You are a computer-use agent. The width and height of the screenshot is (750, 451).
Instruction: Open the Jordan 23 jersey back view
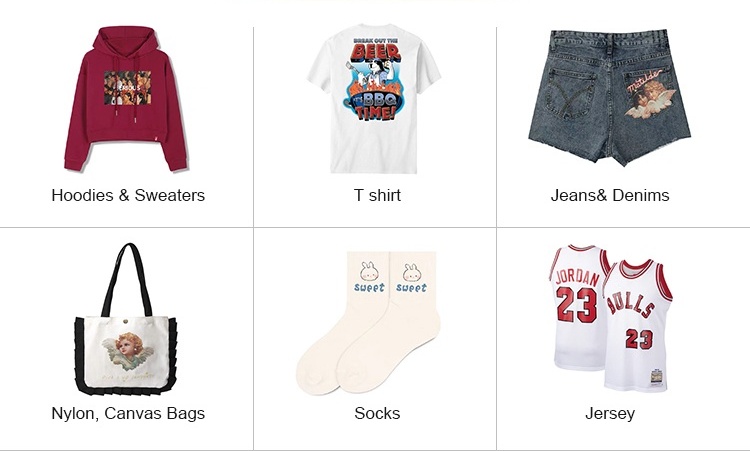(576, 308)
